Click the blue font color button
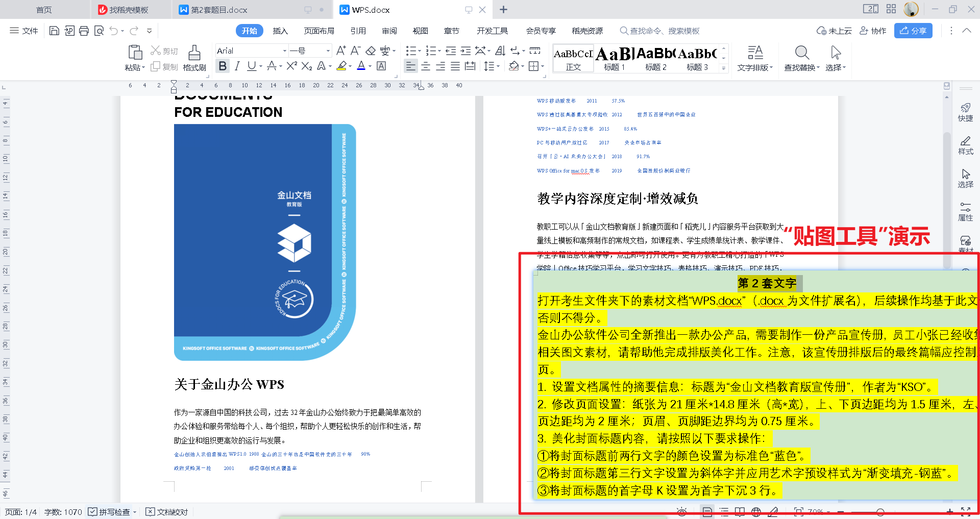Screen dimensions: 980x519 coord(361,66)
